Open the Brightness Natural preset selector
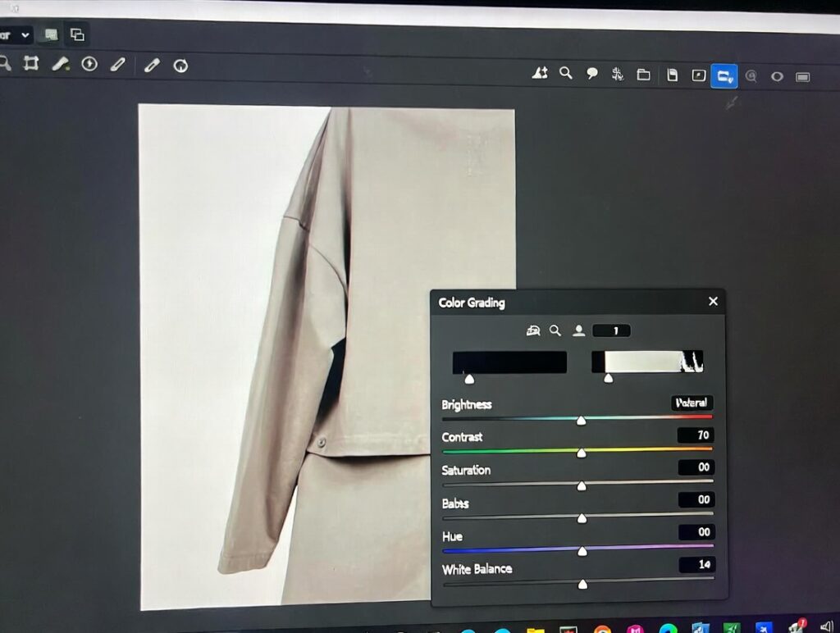Image resolution: width=840 pixels, height=633 pixels. (x=692, y=403)
